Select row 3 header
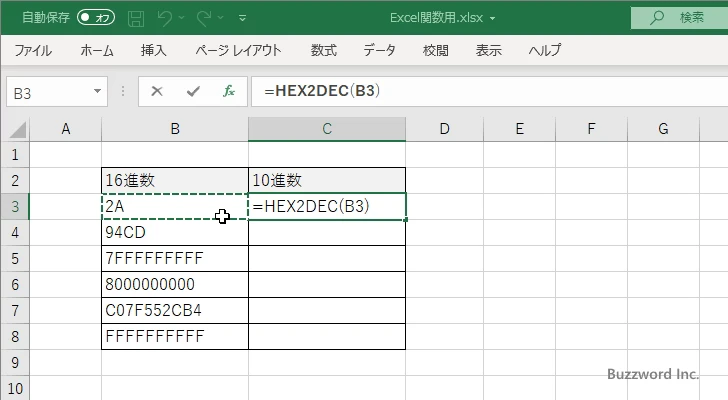Image resolution: width=728 pixels, height=400 pixels. coord(15,206)
